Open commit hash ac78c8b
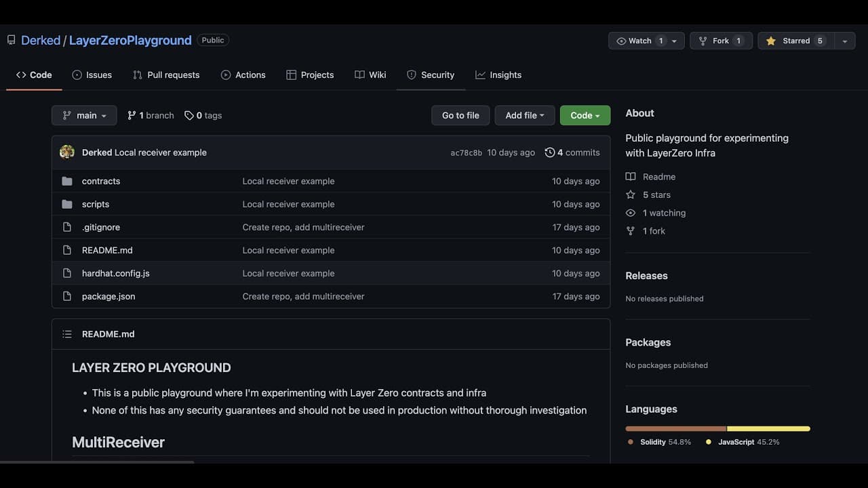The height and width of the screenshot is (488, 868). [x=466, y=152]
